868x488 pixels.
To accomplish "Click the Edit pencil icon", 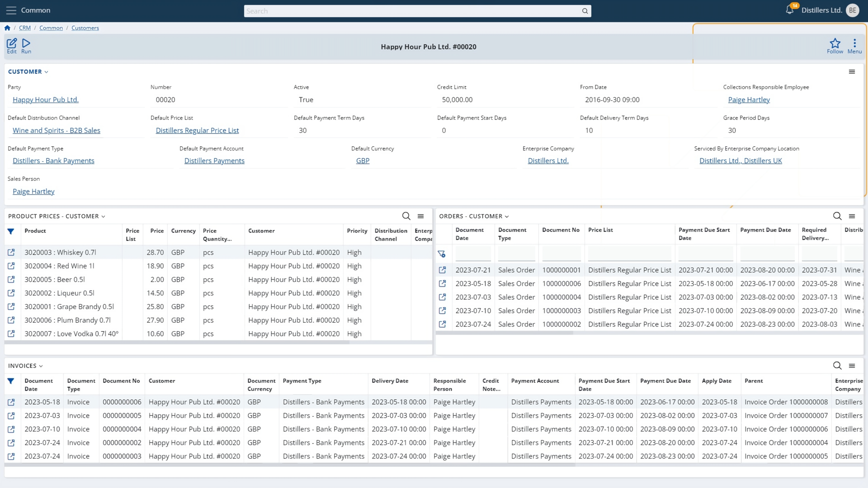I will [x=12, y=43].
